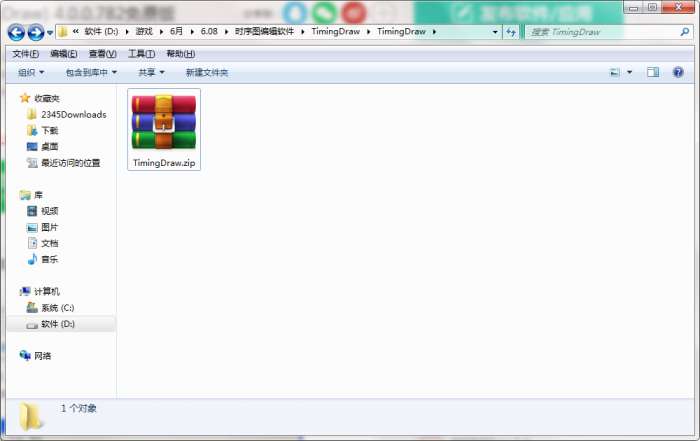Image resolution: width=700 pixels, height=441 pixels.
Task: Open the 视频 library
Action: 50,211
